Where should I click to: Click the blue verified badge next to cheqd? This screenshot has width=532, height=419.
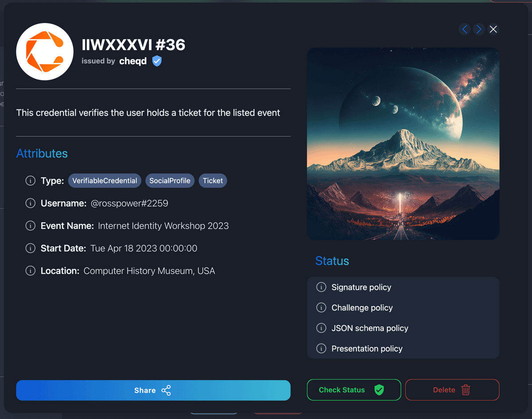click(156, 61)
